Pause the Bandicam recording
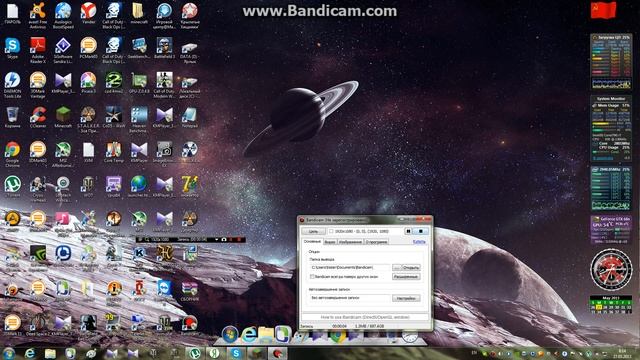 click(x=408, y=231)
